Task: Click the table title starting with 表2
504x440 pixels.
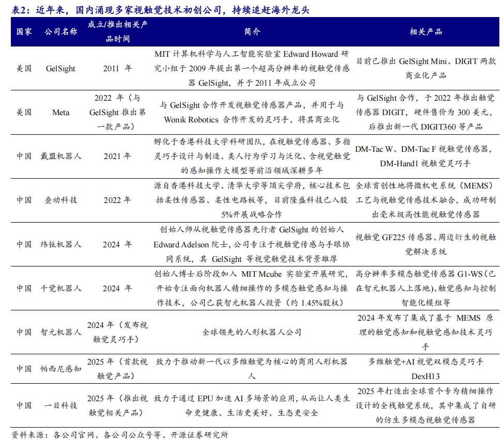Action: 161,9
